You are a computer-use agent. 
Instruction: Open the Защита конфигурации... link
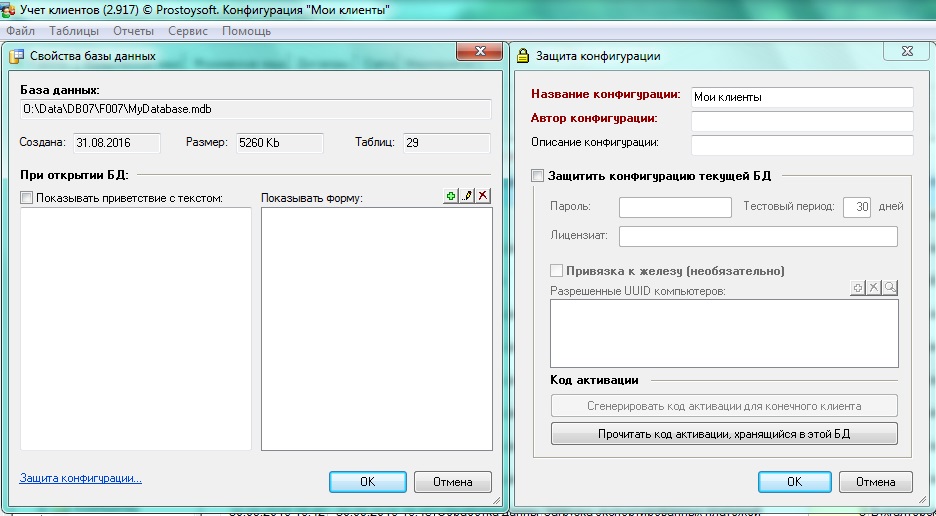pyautogui.click(x=81, y=478)
